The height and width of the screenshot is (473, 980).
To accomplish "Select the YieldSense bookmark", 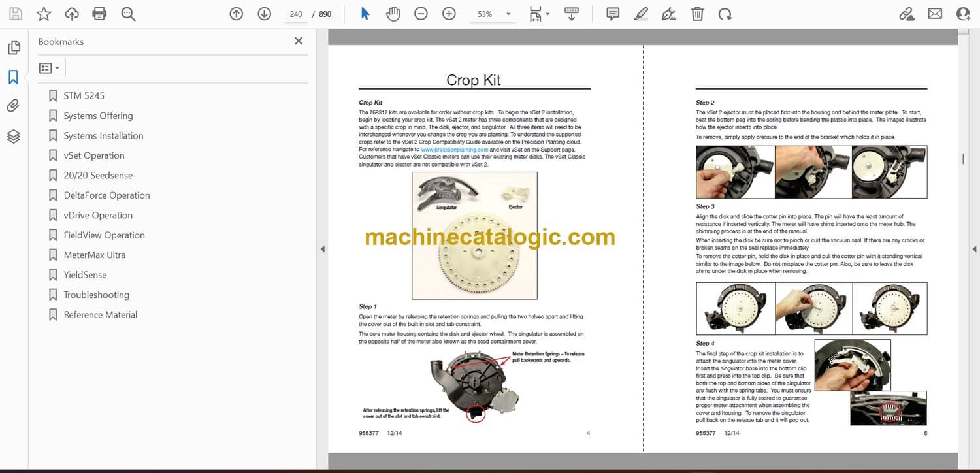I will tap(85, 275).
